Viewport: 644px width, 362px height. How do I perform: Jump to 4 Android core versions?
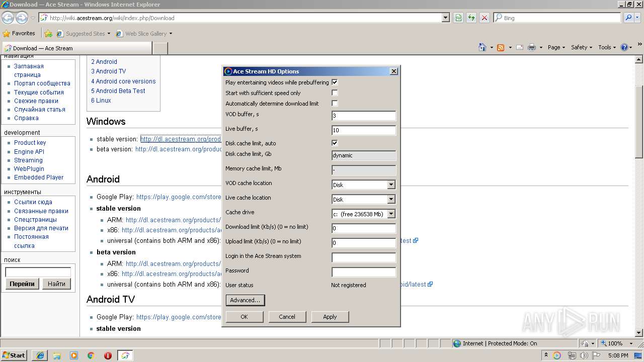coord(123,81)
